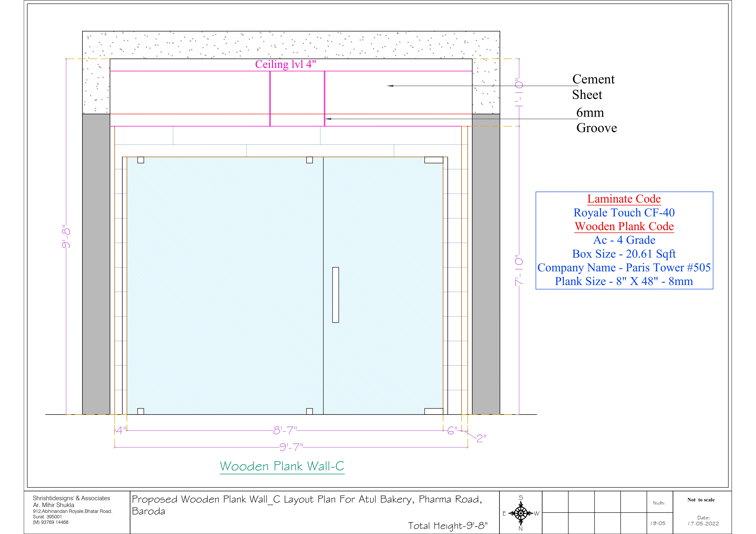Viewport: 756px width, 534px height.
Task: Click the 'Not to scale' title block note
Action: pyautogui.click(x=701, y=500)
